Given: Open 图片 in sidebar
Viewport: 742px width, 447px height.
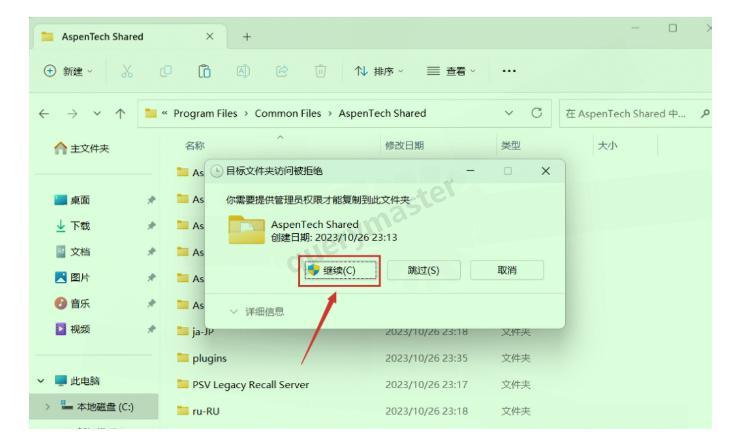Looking at the screenshot, I should [x=72, y=277].
